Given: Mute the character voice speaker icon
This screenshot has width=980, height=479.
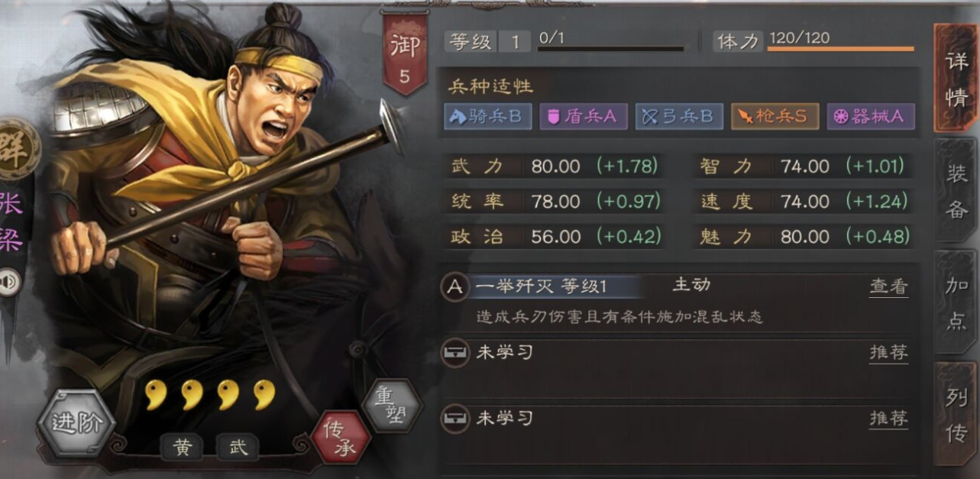Looking at the screenshot, I should [x=9, y=283].
